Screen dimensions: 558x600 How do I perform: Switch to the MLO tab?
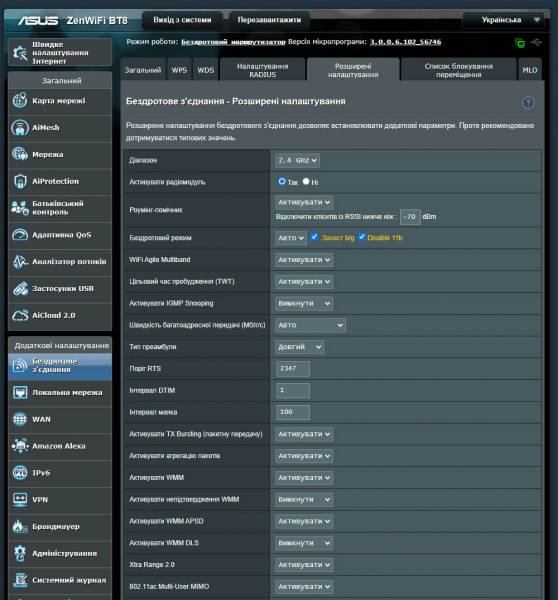point(530,70)
